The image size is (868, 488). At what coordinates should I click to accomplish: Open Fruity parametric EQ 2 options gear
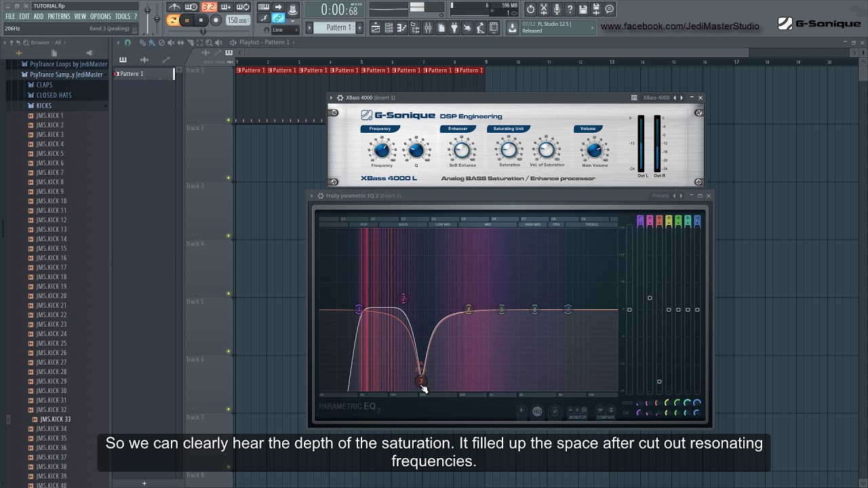click(x=321, y=196)
